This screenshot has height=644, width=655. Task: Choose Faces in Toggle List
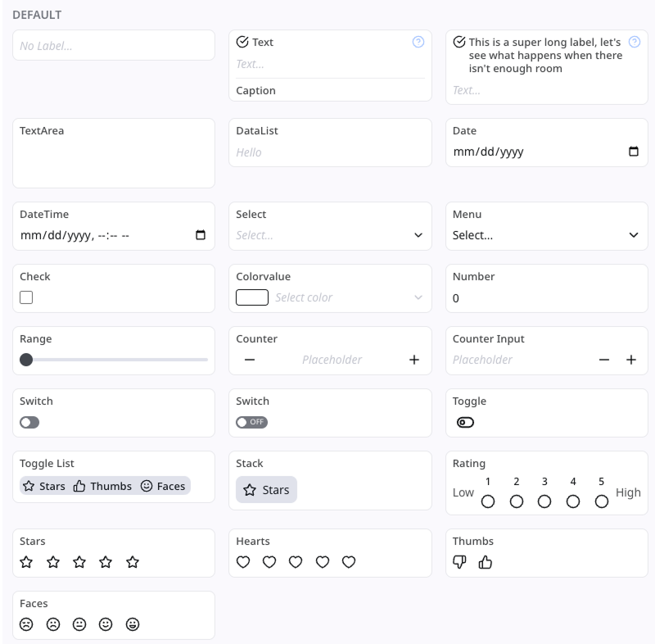click(x=163, y=486)
